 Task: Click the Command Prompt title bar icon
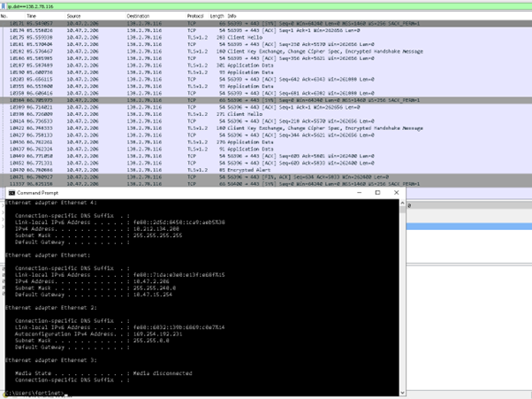[11, 192]
